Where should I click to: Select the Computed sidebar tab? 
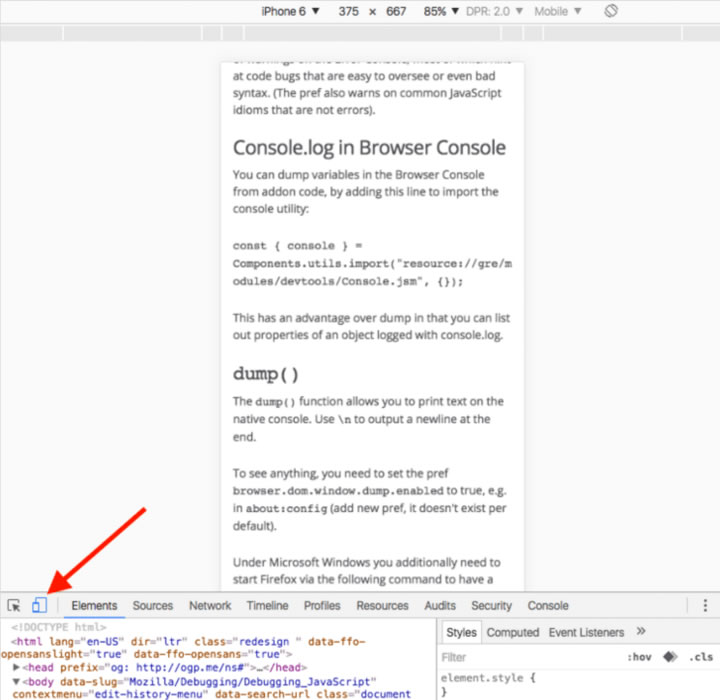point(512,632)
